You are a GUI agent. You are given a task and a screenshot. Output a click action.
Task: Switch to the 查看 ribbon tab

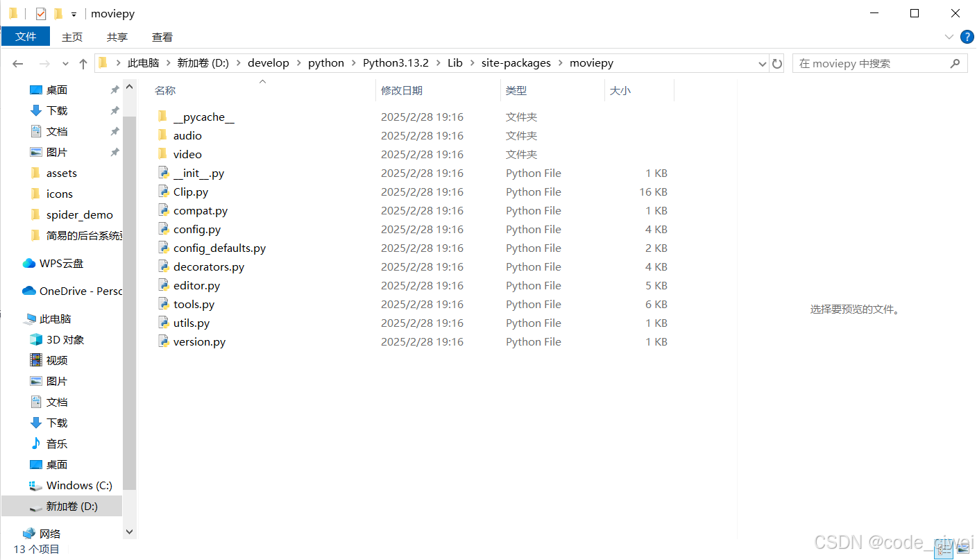pos(162,37)
